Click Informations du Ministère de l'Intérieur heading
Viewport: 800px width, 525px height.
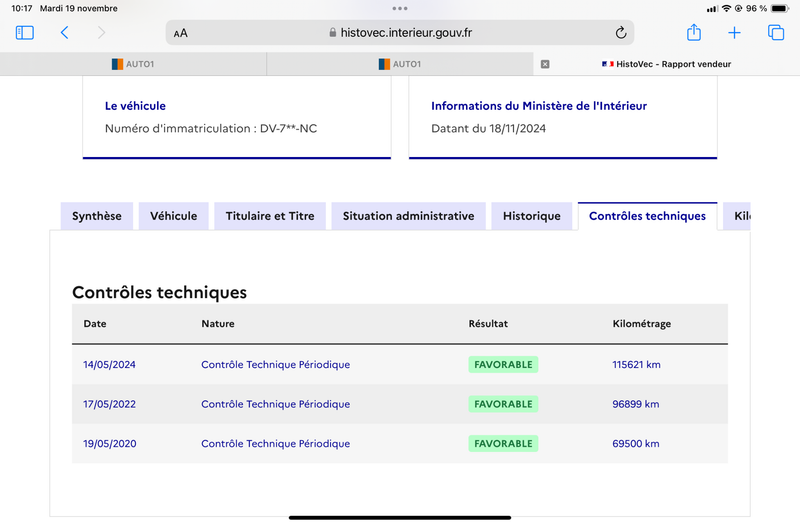click(x=539, y=106)
